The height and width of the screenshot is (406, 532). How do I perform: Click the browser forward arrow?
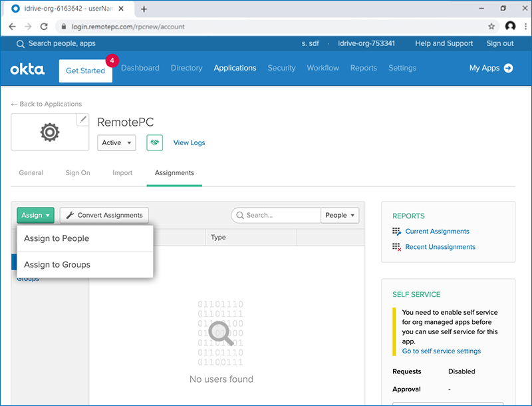pos(28,27)
